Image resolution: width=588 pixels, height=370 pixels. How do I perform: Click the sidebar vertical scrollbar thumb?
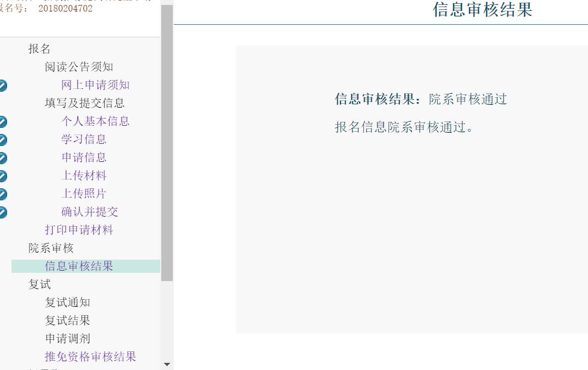click(x=167, y=143)
